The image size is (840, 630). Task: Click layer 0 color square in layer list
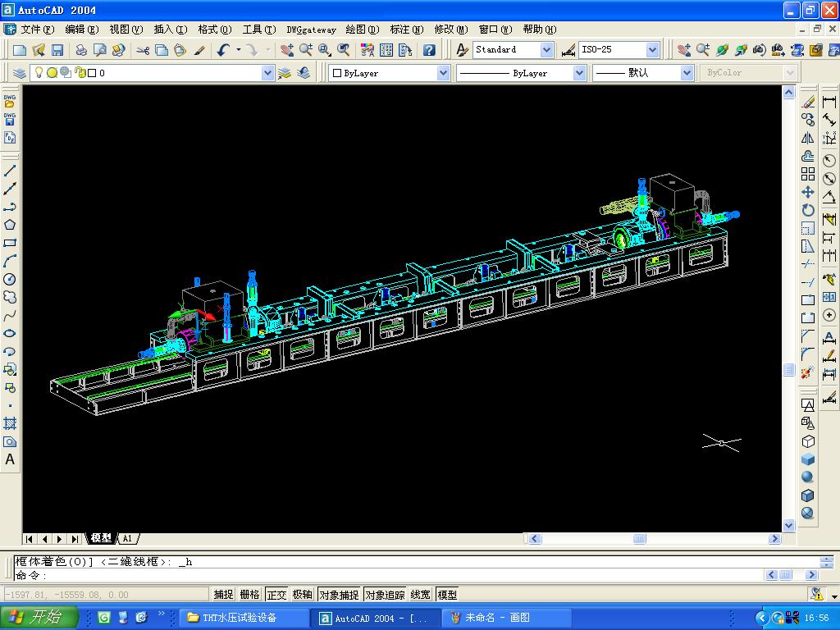(x=92, y=73)
